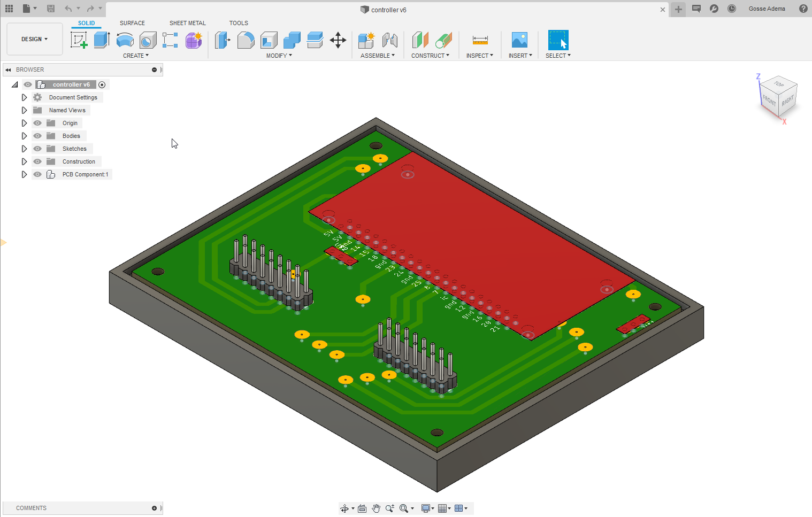The width and height of the screenshot is (812, 517).
Task: Select the Combine tool
Action: point(292,40)
